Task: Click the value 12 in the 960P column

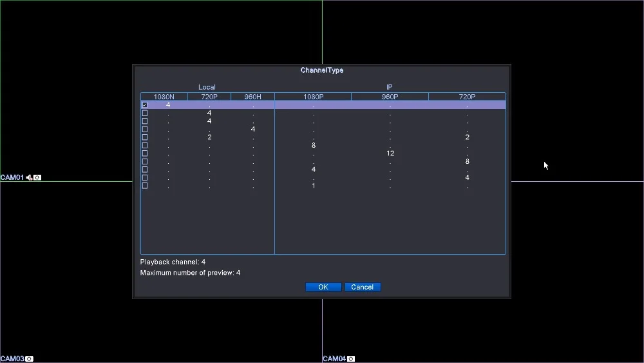Action: pos(390,153)
